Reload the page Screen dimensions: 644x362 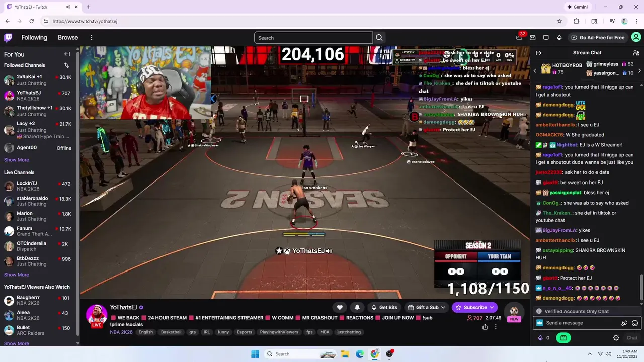click(31, 21)
